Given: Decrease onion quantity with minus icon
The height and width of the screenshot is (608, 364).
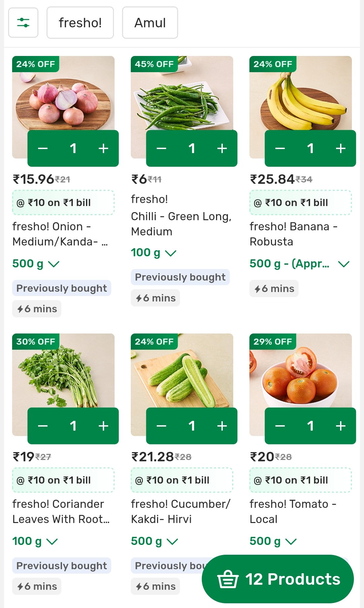Looking at the screenshot, I should (x=43, y=148).
